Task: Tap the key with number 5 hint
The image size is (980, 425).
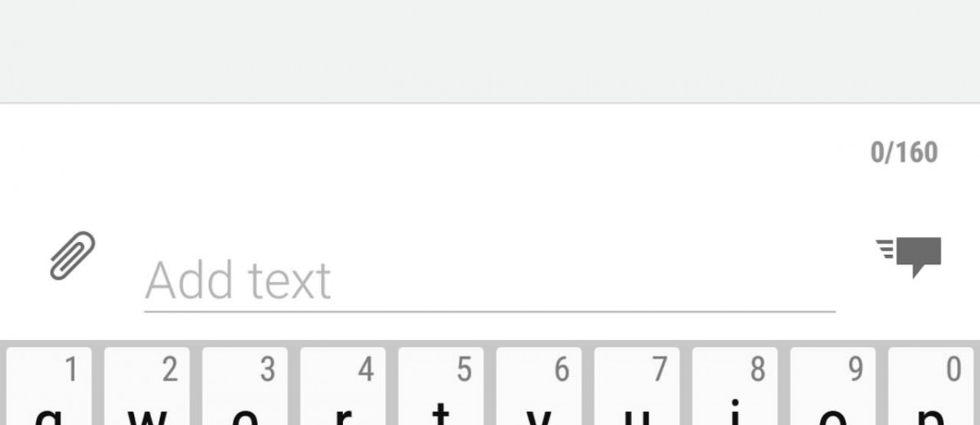Action: click(x=441, y=387)
